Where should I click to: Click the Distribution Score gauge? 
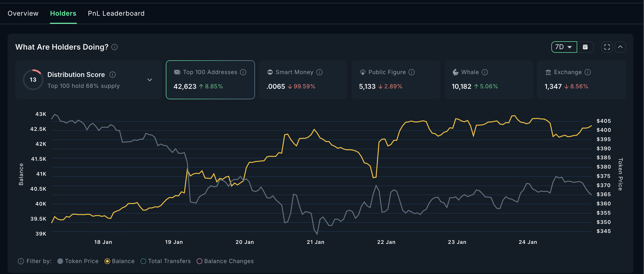click(x=33, y=80)
